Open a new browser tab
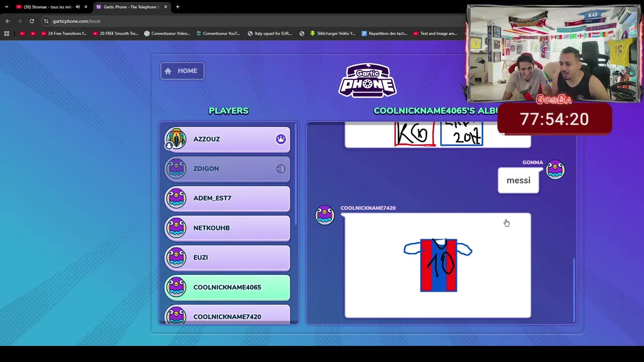 (x=178, y=7)
